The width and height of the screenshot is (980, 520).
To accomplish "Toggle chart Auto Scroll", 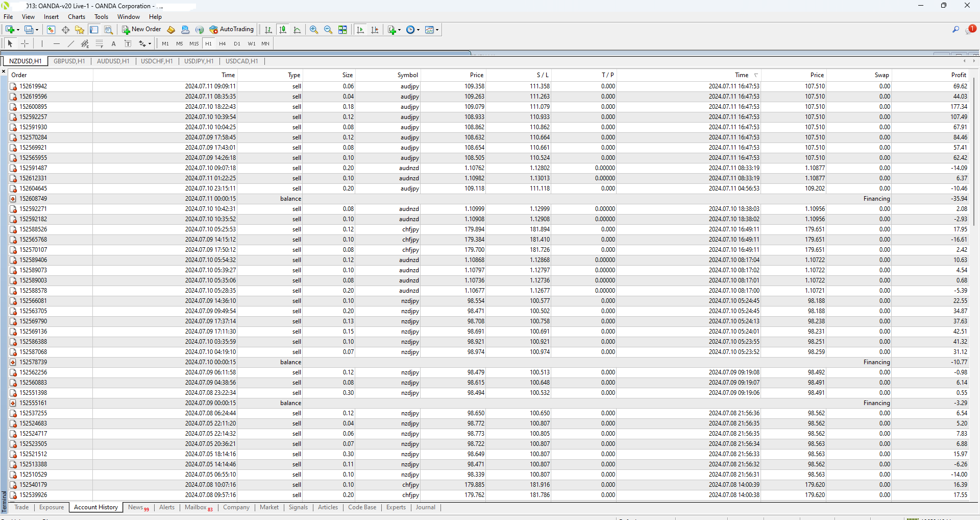I will tap(360, 30).
